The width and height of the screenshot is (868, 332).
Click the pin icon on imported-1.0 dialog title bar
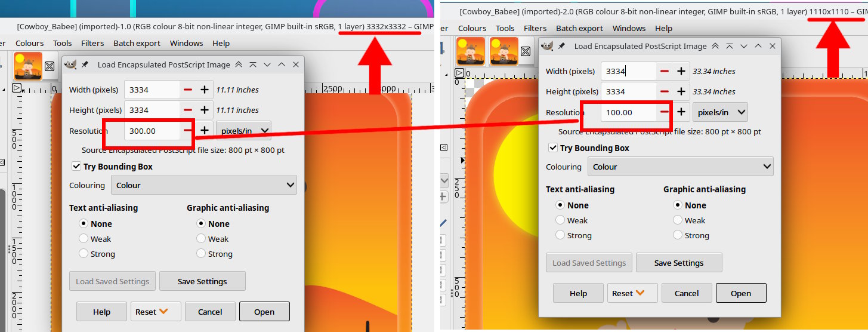[85, 64]
